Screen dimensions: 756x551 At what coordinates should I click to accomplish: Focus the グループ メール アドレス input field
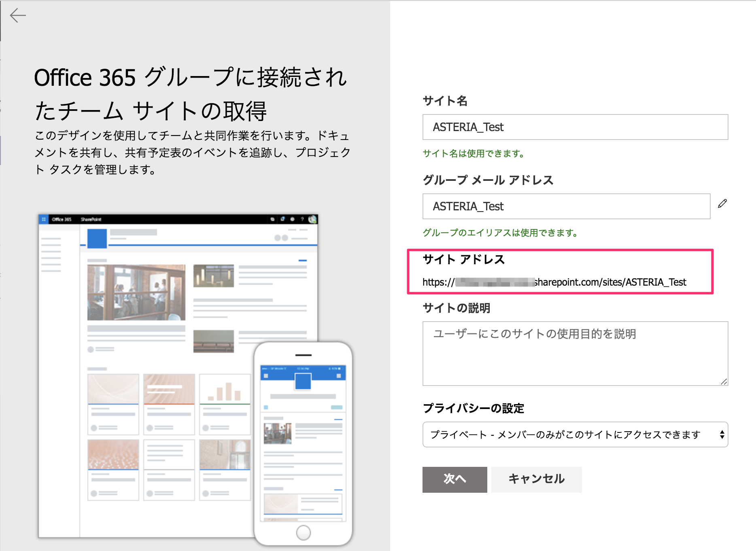[566, 206]
